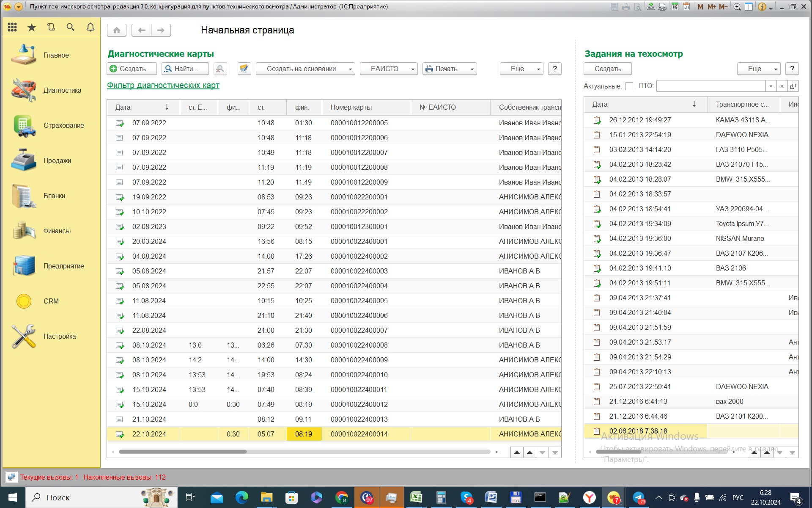812x508 pixels.
Task: Click the M- memory subtract button
Action: tap(723, 7)
